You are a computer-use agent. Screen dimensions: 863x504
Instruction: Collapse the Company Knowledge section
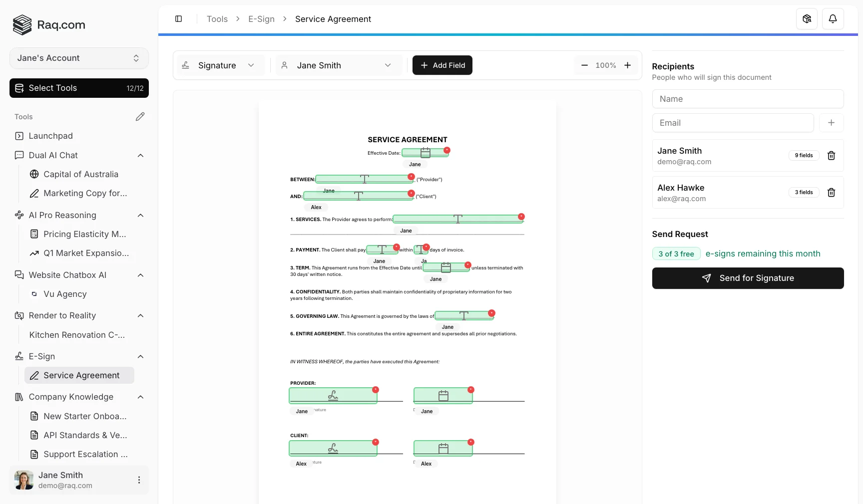click(x=140, y=397)
